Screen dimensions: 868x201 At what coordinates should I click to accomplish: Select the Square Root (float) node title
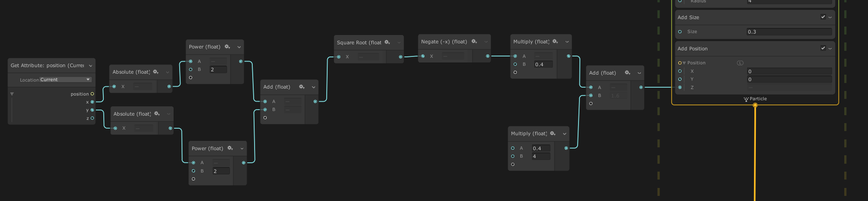pyautogui.click(x=359, y=42)
